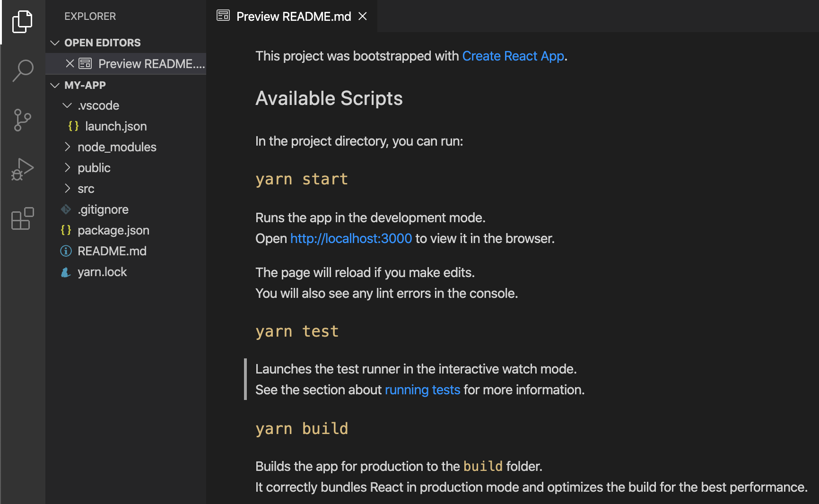Expand the src folder
Image resolution: width=819 pixels, height=504 pixels.
pyautogui.click(x=67, y=189)
